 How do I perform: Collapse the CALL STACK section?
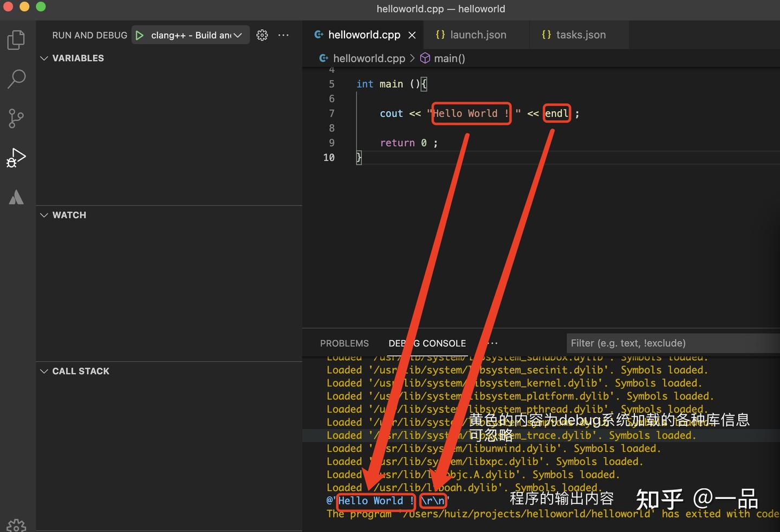click(x=44, y=371)
